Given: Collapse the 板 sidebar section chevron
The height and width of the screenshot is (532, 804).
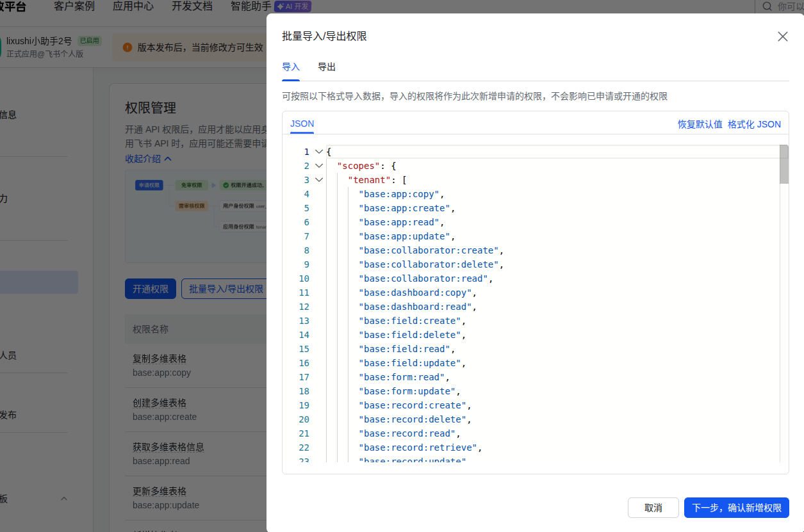Looking at the screenshot, I should [x=63, y=498].
